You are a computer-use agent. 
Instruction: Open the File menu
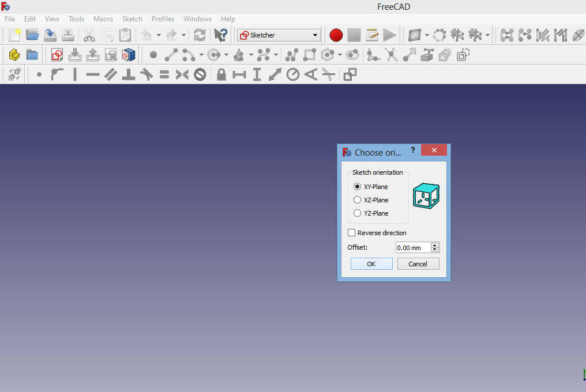click(10, 18)
